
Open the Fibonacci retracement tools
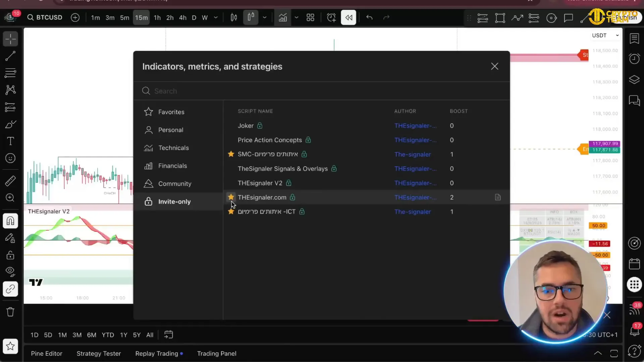pyautogui.click(x=10, y=73)
